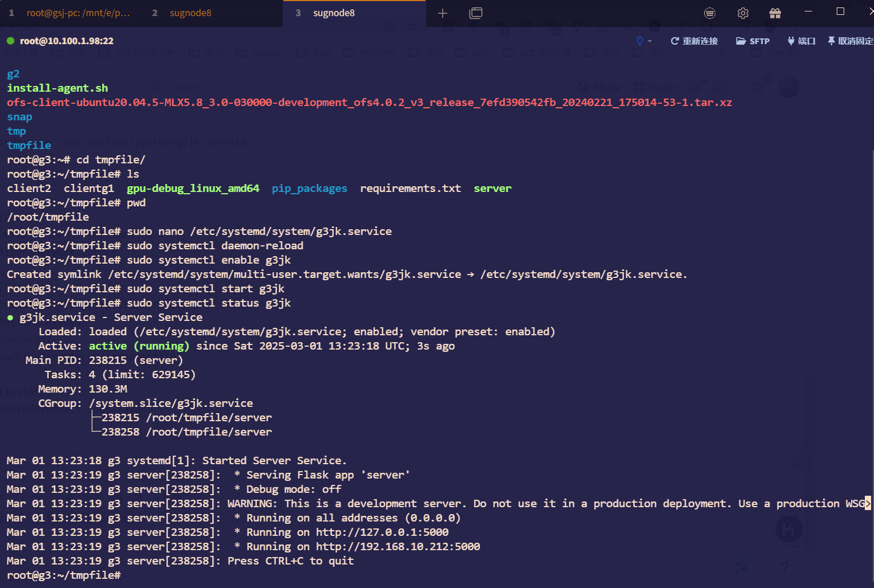
Task: Click the "Created symlink" output line
Action: click(x=347, y=274)
